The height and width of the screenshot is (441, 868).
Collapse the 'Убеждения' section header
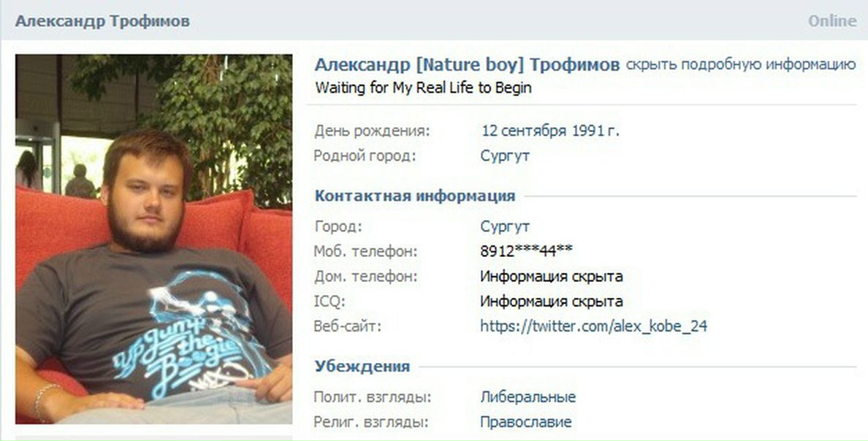click(362, 367)
